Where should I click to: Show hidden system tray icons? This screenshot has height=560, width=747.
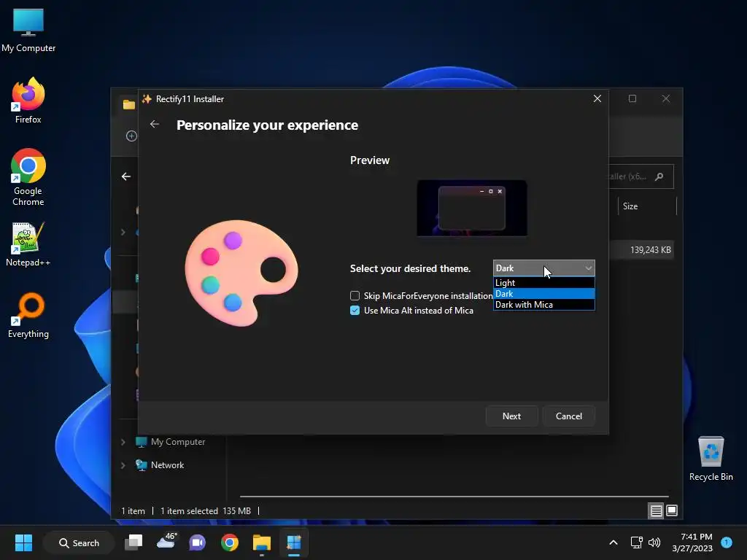coord(613,542)
